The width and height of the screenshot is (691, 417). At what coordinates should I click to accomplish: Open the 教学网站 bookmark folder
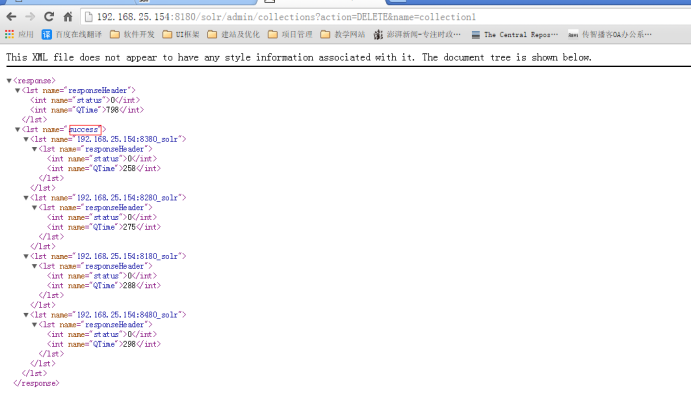coord(343,34)
